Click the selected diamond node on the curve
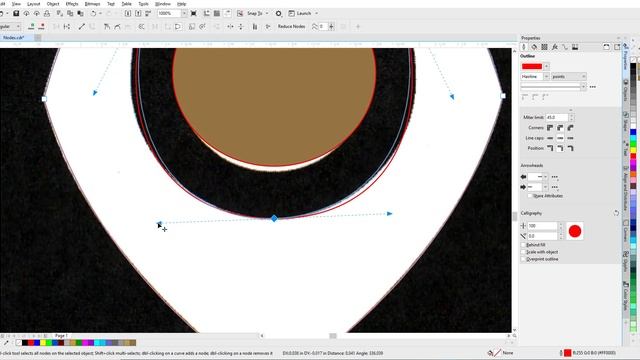The height and width of the screenshot is (360, 640). click(274, 218)
